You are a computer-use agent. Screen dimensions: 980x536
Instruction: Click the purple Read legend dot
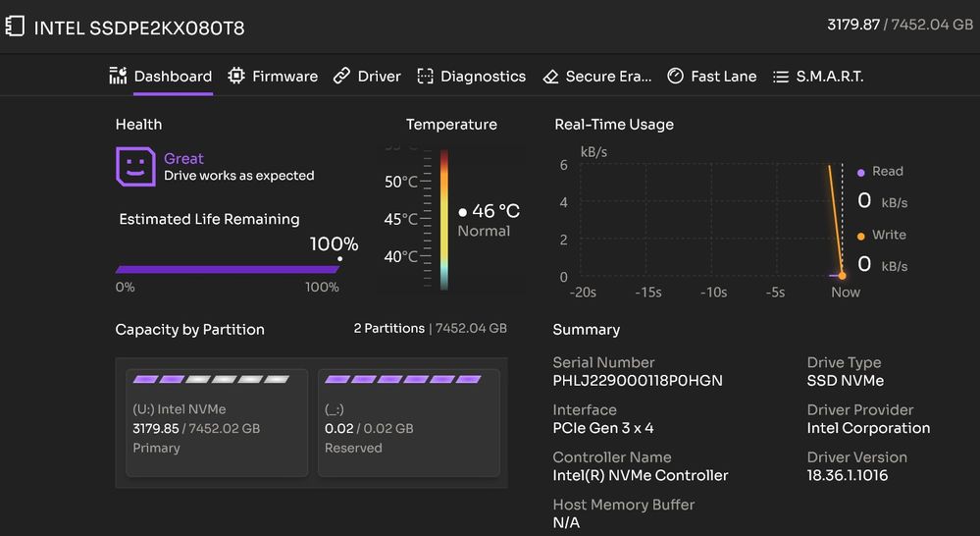pos(860,172)
